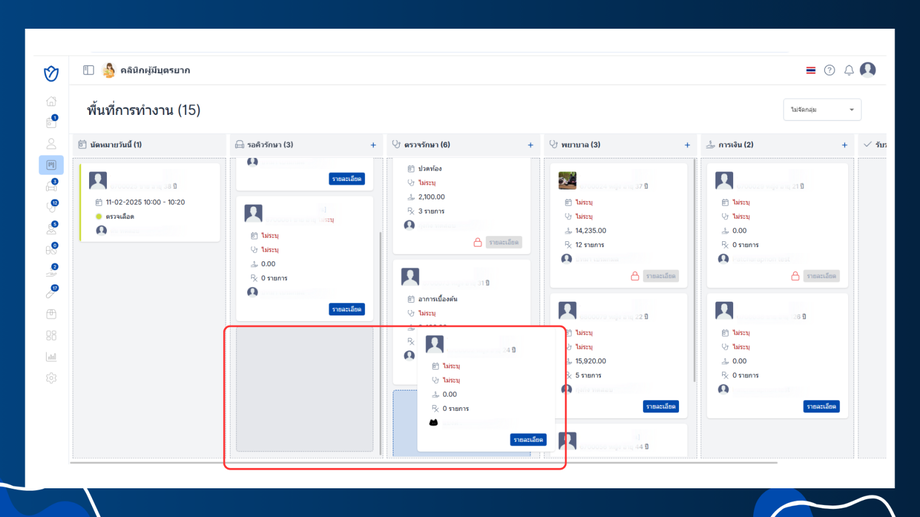Open the Home page from the sidebar
This screenshot has width=920, height=517.
(x=51, y=101)
